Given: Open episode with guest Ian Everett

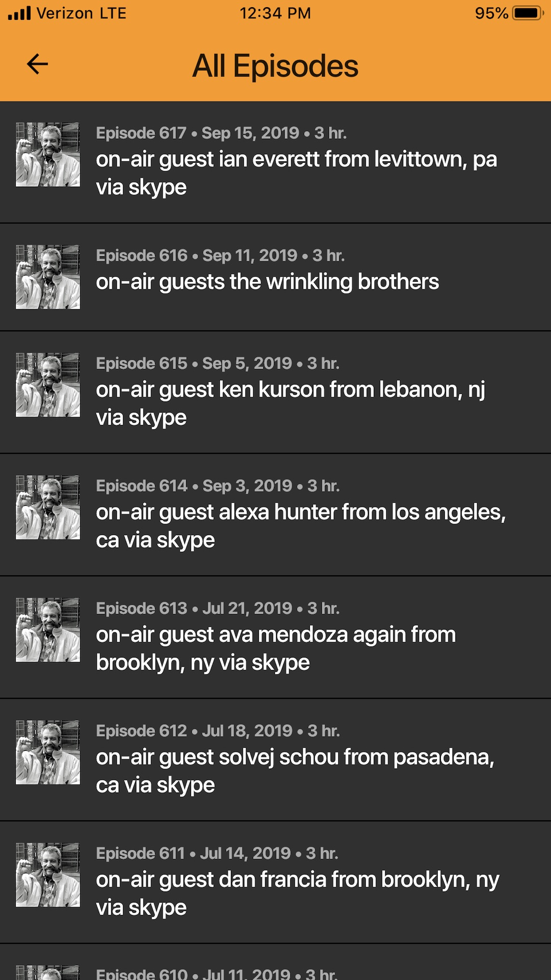Looking at the screenshot, I should (x=296, y=173).
